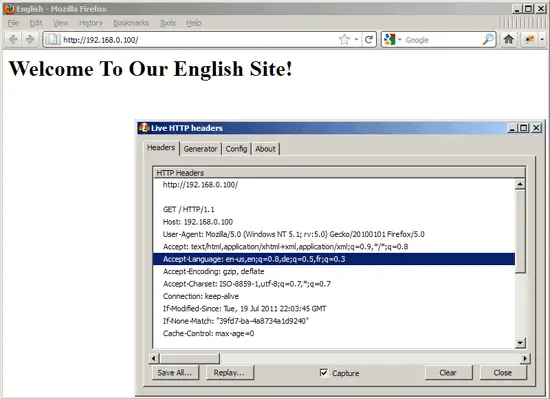The image size is (550, 399).
Task: Click 'Welcome To Our English Site!' heading
Action: (x=150, y=68)
